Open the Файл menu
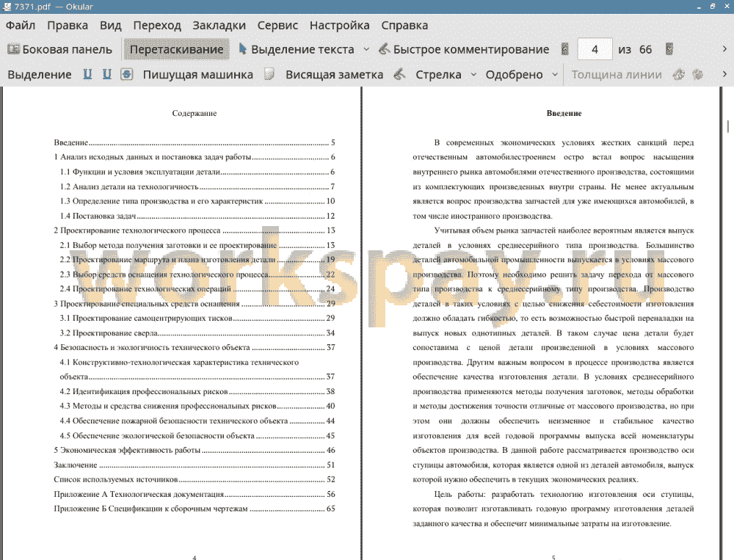The image size is (734, 560). click(21, 25)
